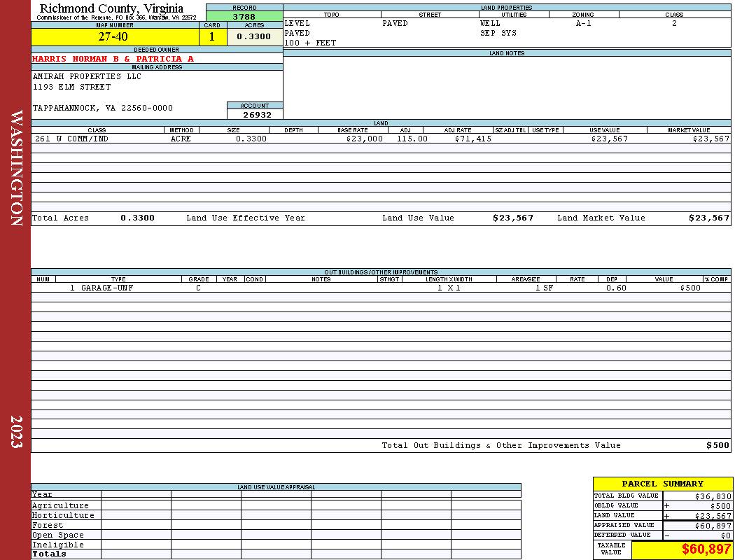Click the card number 1 field
735x560 pixels.
[212, 36]
